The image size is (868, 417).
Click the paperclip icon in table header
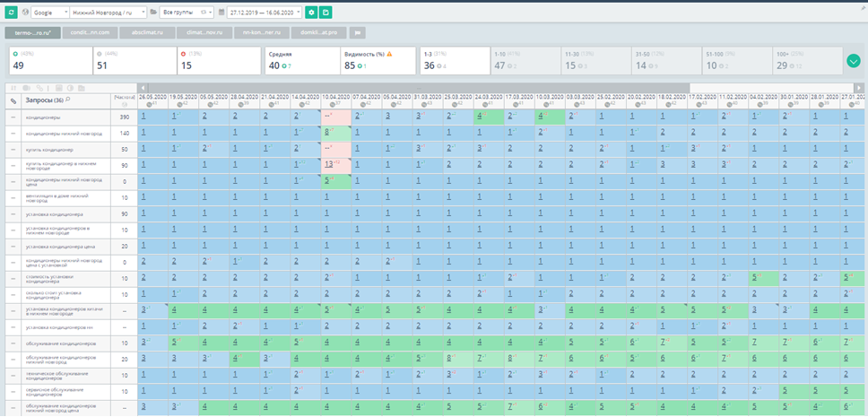(13, 100)
